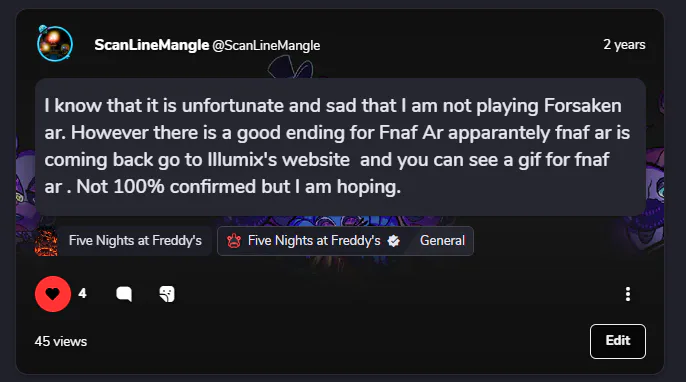This screenshot has width=686, height=382.
Task: Click the avatar frame planet decoration
Action: click(42, 29)
